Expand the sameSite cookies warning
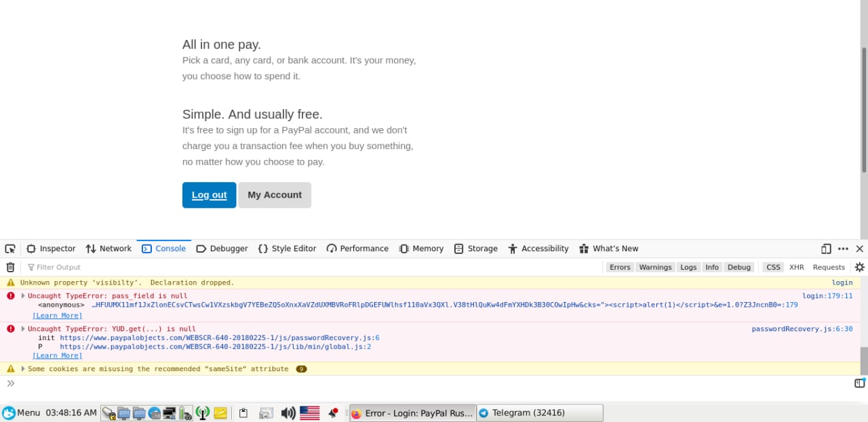Image resolution: width=868 pixels, height=422 pixels. pyautogui.click(x=23, y=369)
